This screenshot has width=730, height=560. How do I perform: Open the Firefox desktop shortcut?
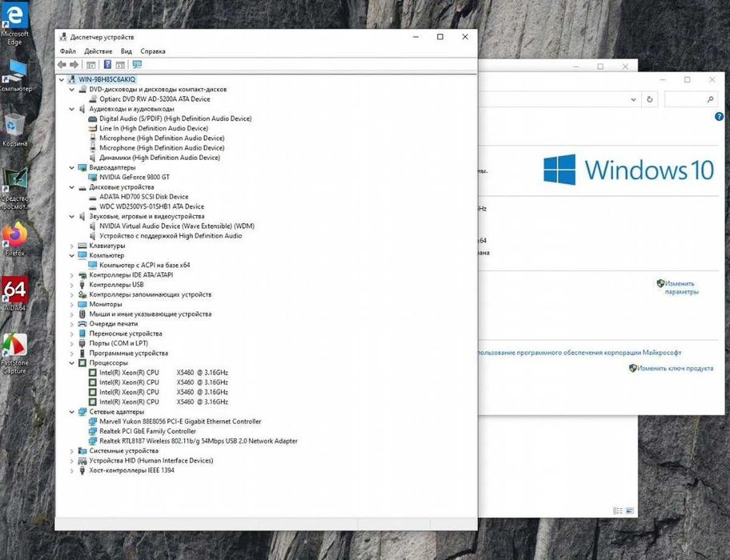coord(15,239)
